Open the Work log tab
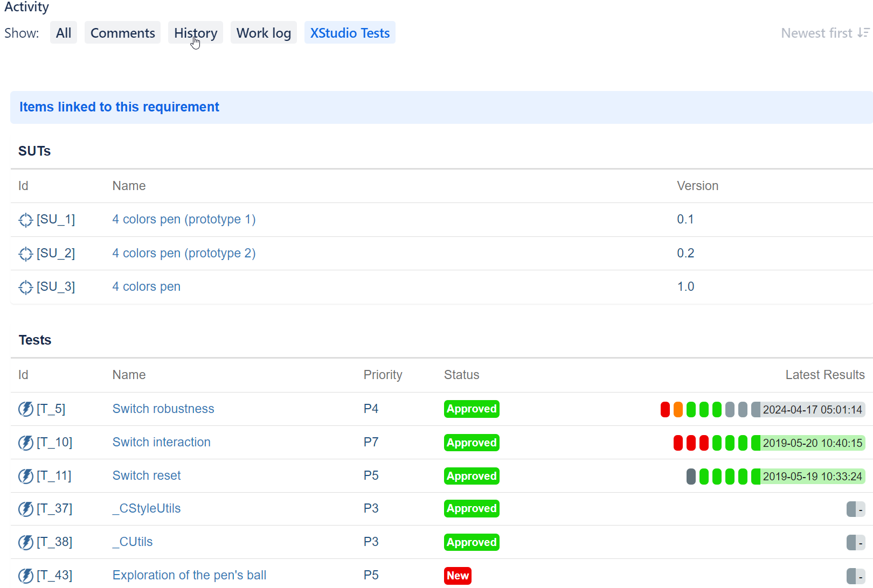Image resolution: width=873 pixels, height=588 pixels. (x=264, y=33)
